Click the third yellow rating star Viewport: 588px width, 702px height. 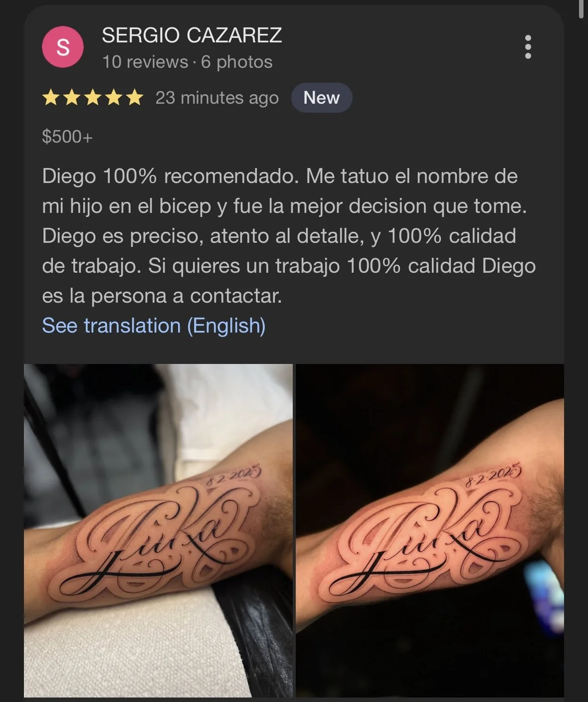point(92,98)
